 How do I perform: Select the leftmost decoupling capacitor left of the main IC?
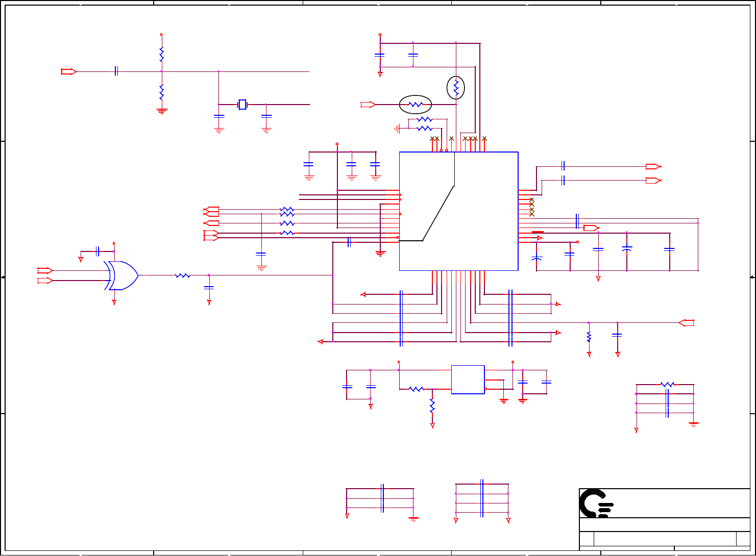(308, 164)
